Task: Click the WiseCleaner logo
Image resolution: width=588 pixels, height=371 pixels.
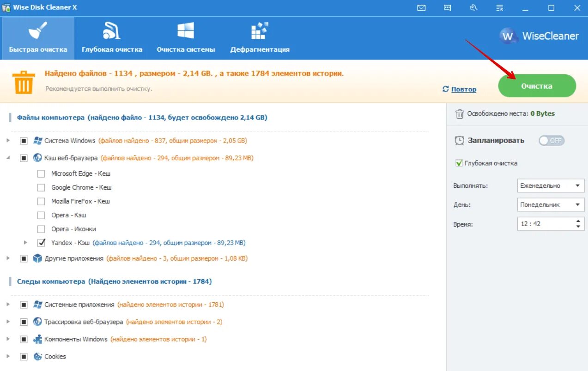Action: [539, 36]
